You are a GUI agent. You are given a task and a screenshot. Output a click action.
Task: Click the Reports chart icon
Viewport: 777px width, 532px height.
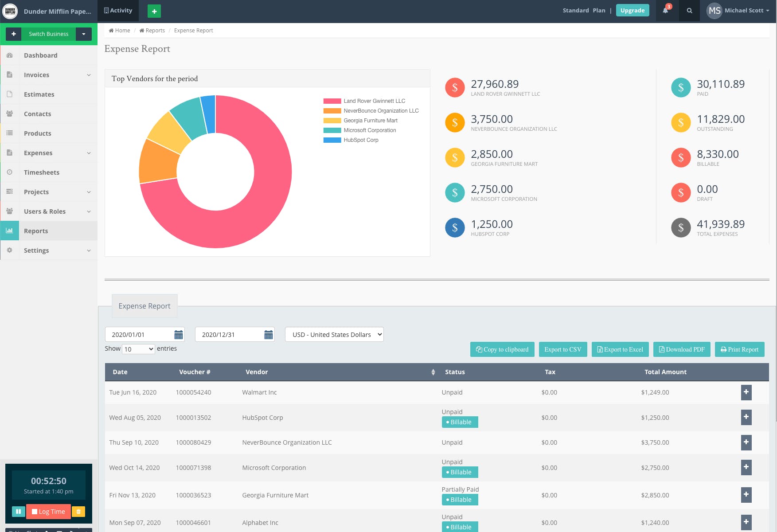pos(10,231)
